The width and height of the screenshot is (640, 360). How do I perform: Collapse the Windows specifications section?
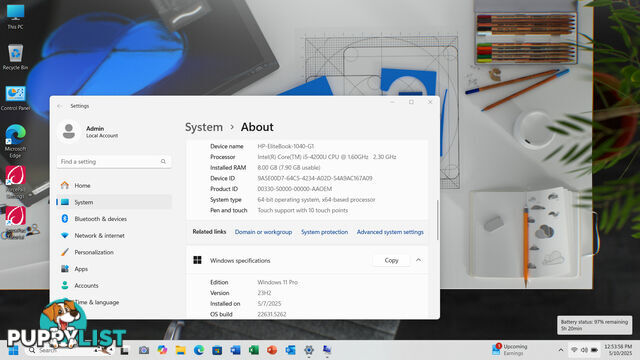click(418, 260)
